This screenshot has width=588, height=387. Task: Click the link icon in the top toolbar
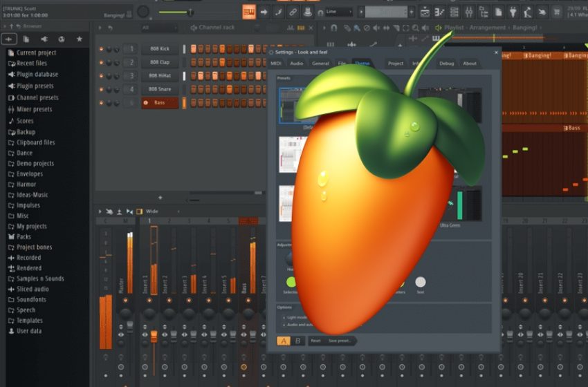click(293, 12)
